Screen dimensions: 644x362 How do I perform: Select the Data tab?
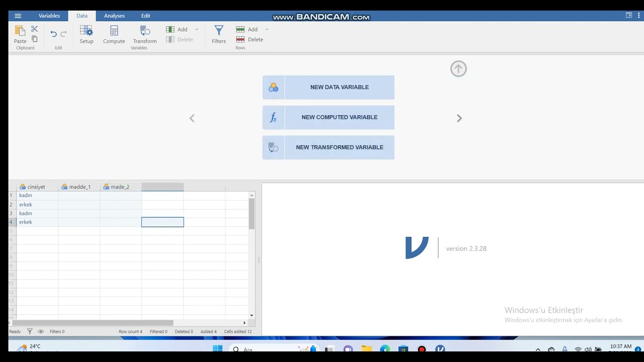point(82,16)
